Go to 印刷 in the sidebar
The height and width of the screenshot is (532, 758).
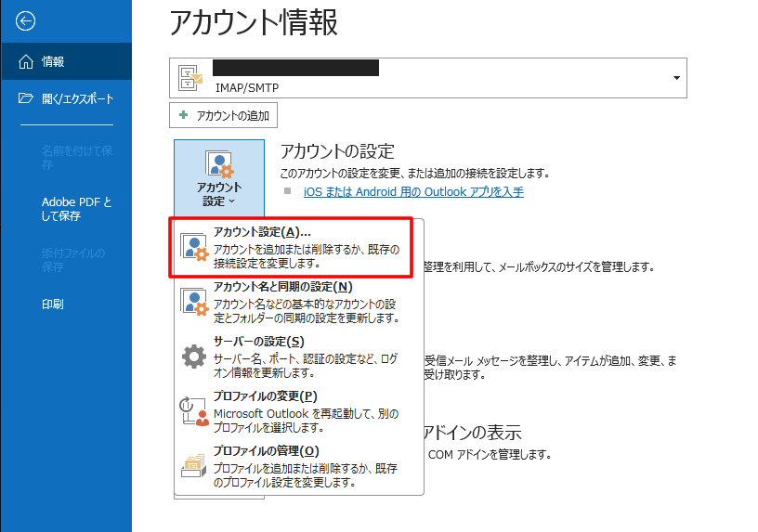coord(53,304)
